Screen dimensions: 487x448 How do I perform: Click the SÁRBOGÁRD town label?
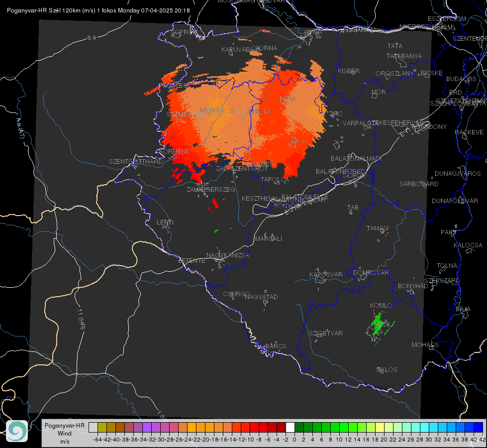(x=419, y=184)
